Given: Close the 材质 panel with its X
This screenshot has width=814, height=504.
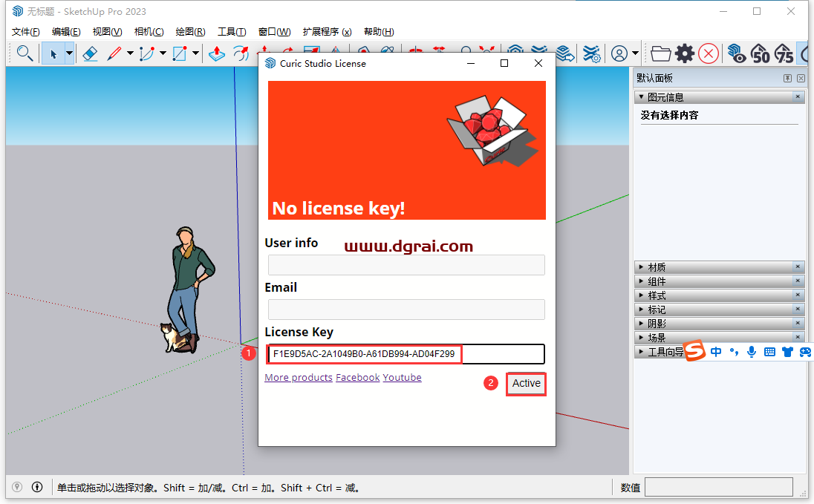Looking at the screenshot, I should click(x=798, y=266).
